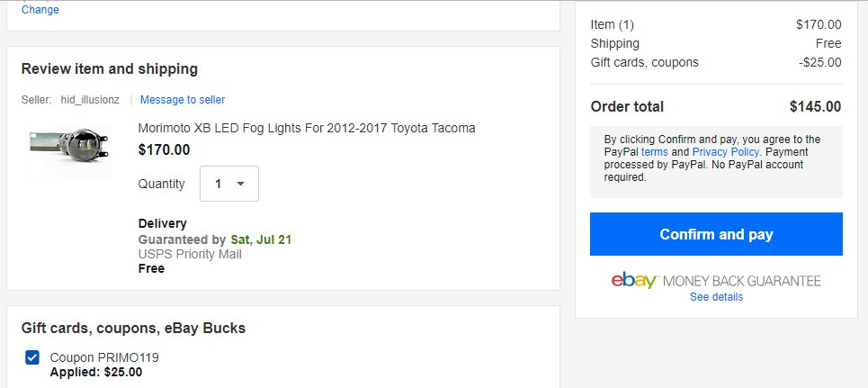Click the Review item and shipping heading
The width and height of the screenshot is (868, 388).
tap(109, 68)
